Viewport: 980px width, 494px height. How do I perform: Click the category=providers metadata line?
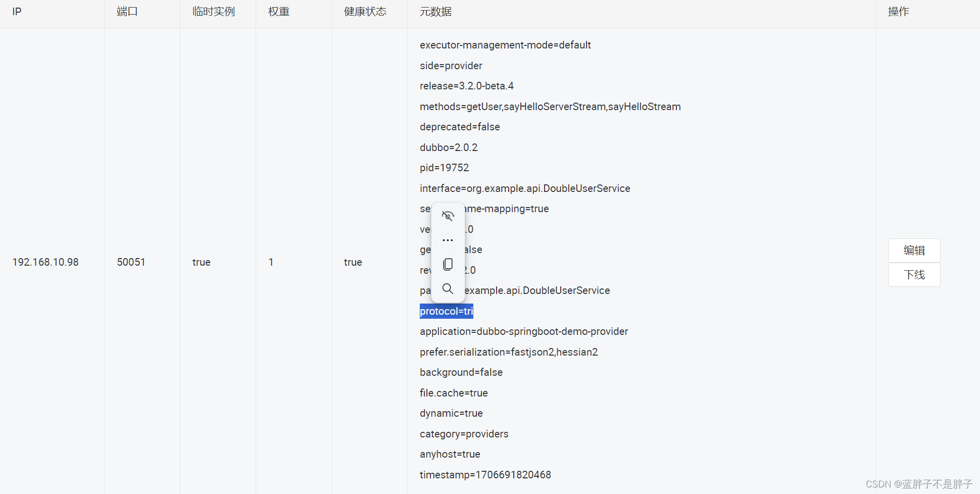click(464, 434)
